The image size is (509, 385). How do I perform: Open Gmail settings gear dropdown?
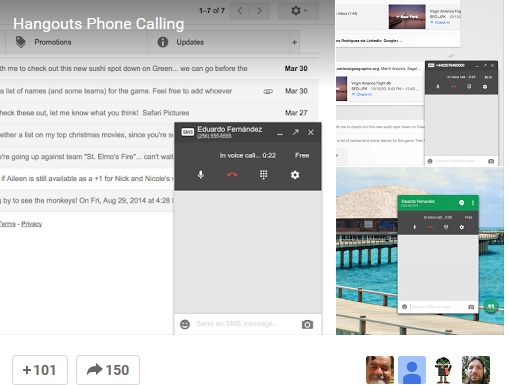click(298, 11)
